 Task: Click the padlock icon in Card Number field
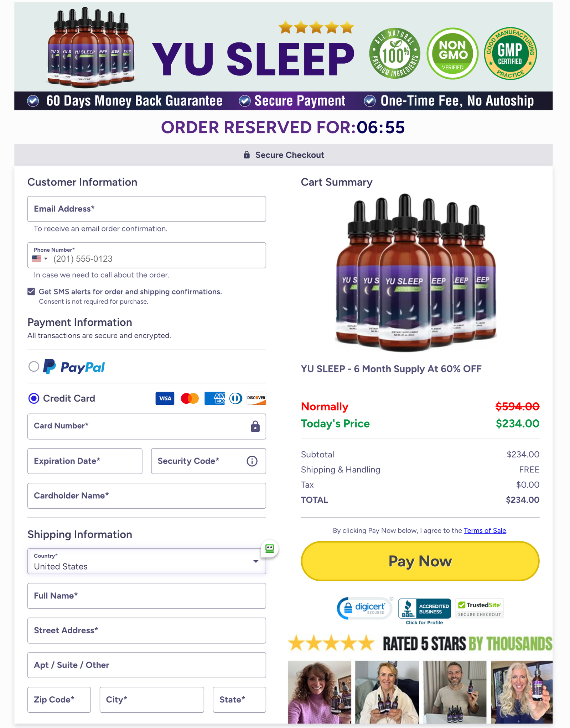tap(255, 426)
